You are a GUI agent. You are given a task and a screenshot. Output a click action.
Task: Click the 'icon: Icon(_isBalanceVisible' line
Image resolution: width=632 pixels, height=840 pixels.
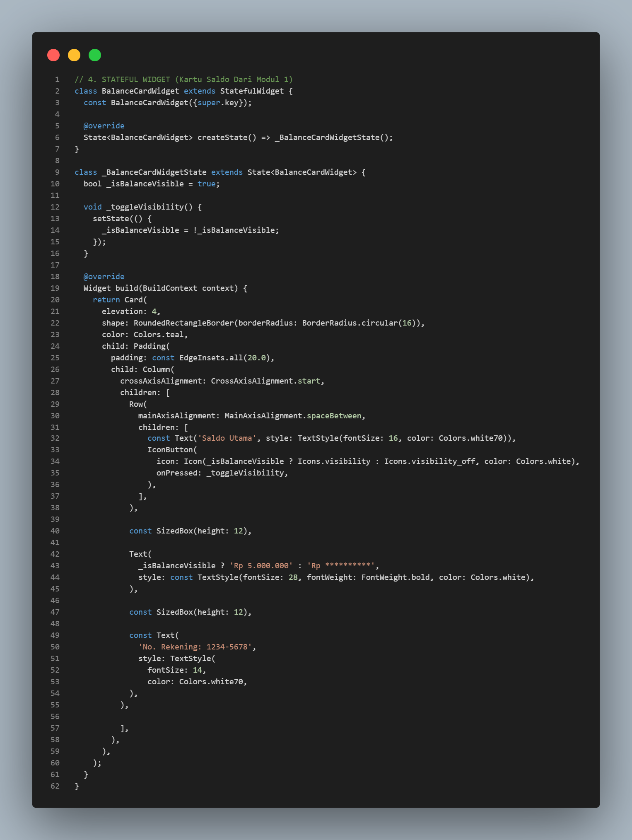pos(368,461)
